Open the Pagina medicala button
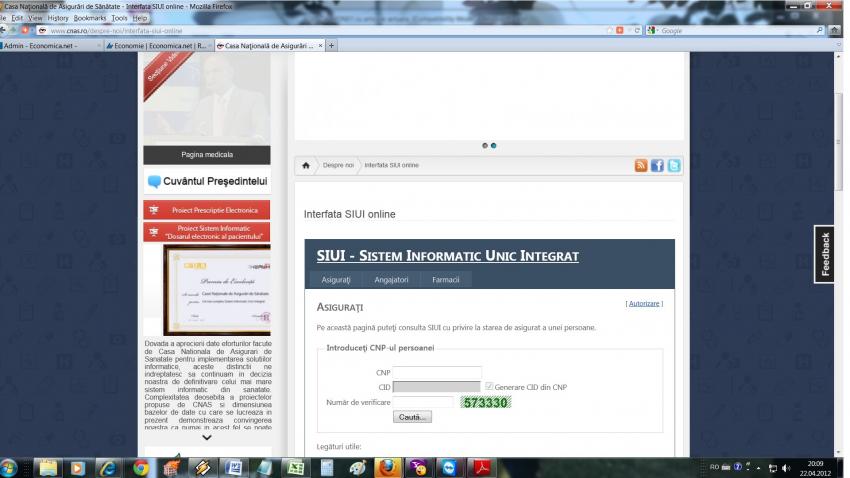Image resolution: width=850 pixels, height=478 pixels. tap(207, 154)
